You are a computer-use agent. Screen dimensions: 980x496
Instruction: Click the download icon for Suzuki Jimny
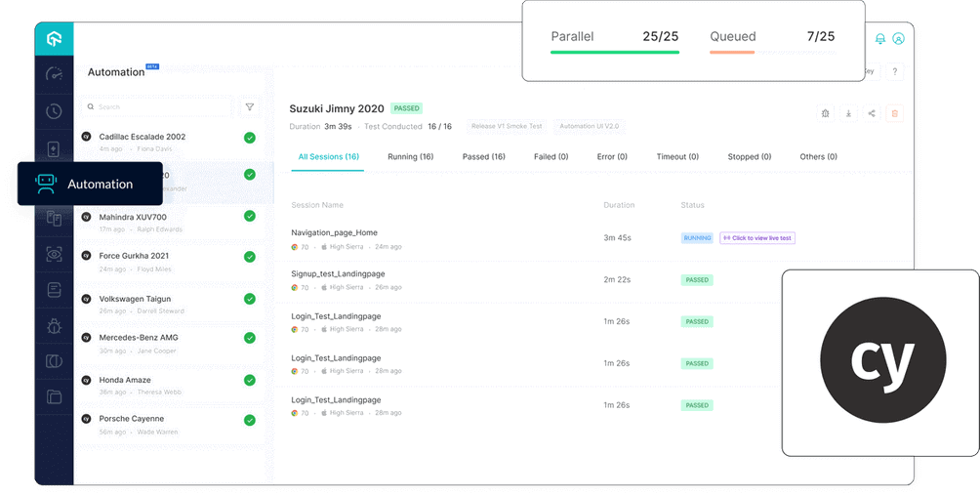coord(848,113)
